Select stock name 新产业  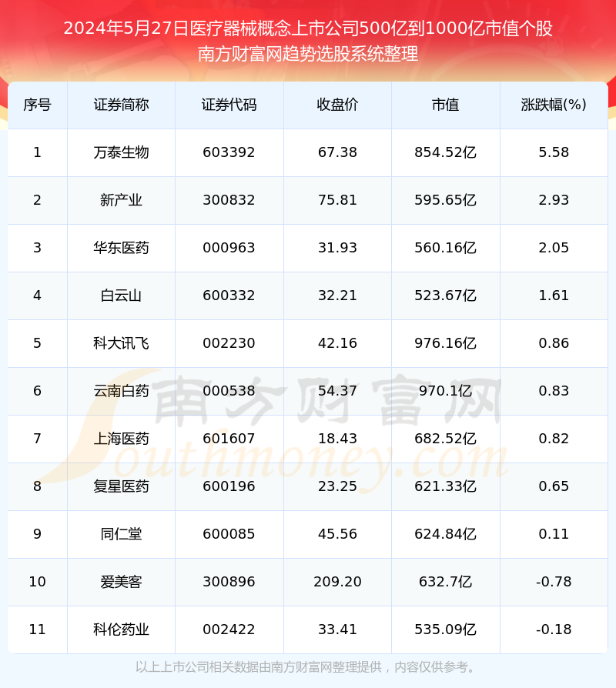pos(121,200)
